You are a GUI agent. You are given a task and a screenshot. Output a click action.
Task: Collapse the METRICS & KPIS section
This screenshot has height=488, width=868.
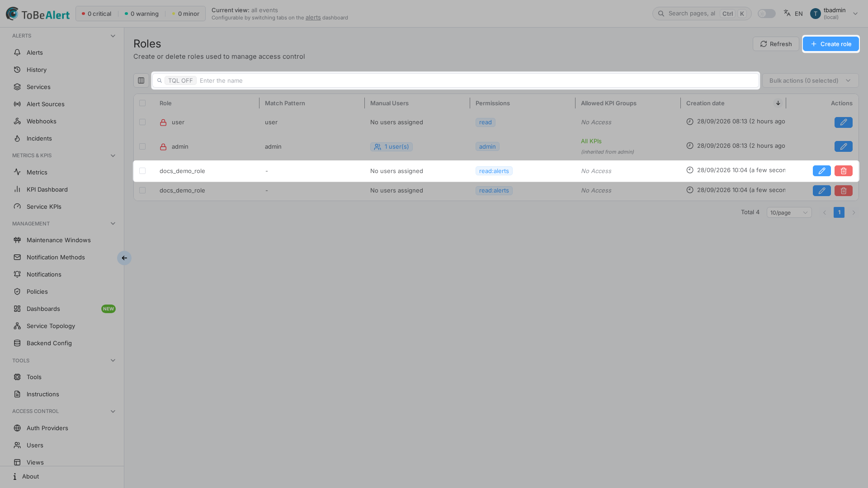113,155
